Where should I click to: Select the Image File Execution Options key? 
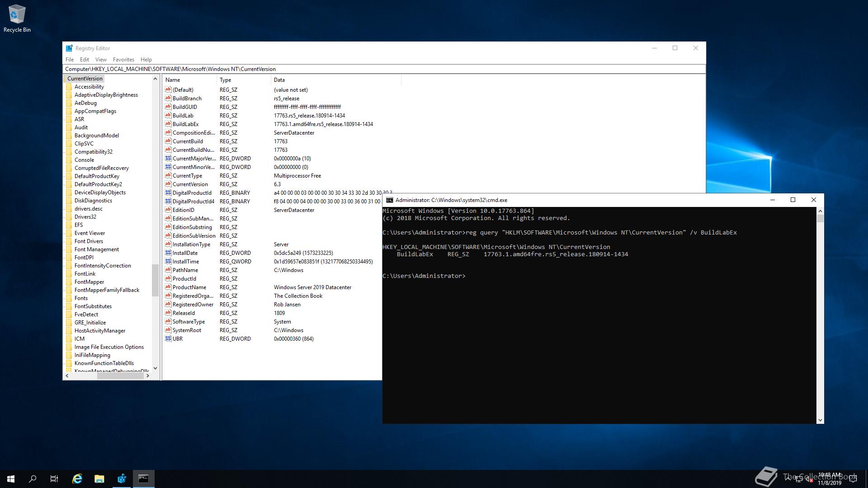109,347
